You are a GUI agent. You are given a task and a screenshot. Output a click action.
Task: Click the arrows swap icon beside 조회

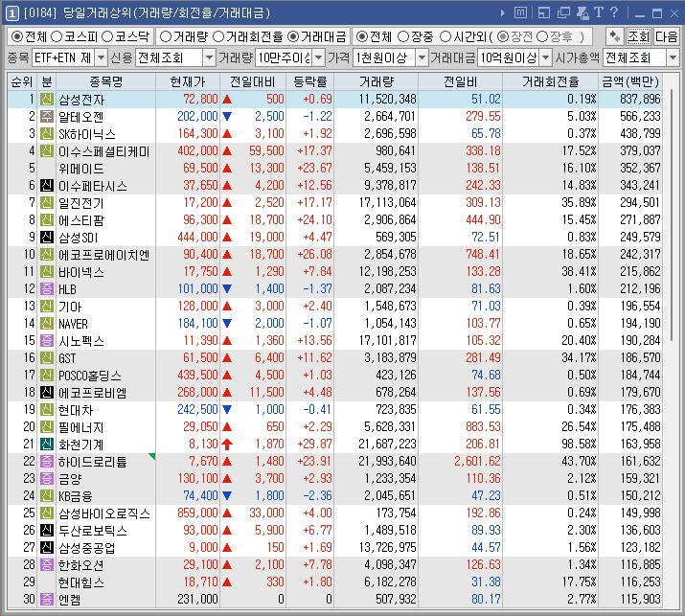[615, 36]
